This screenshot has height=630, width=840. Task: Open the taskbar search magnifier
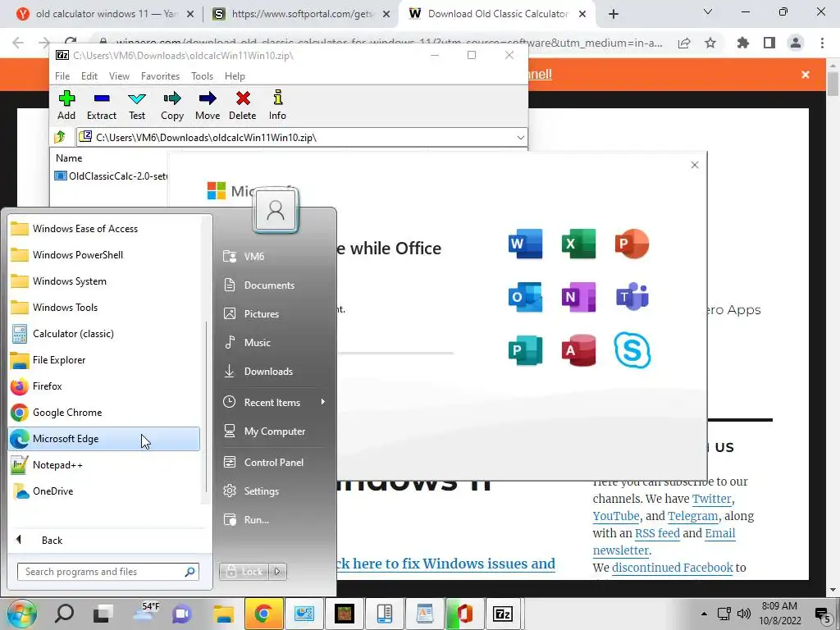tap(64, 614)
